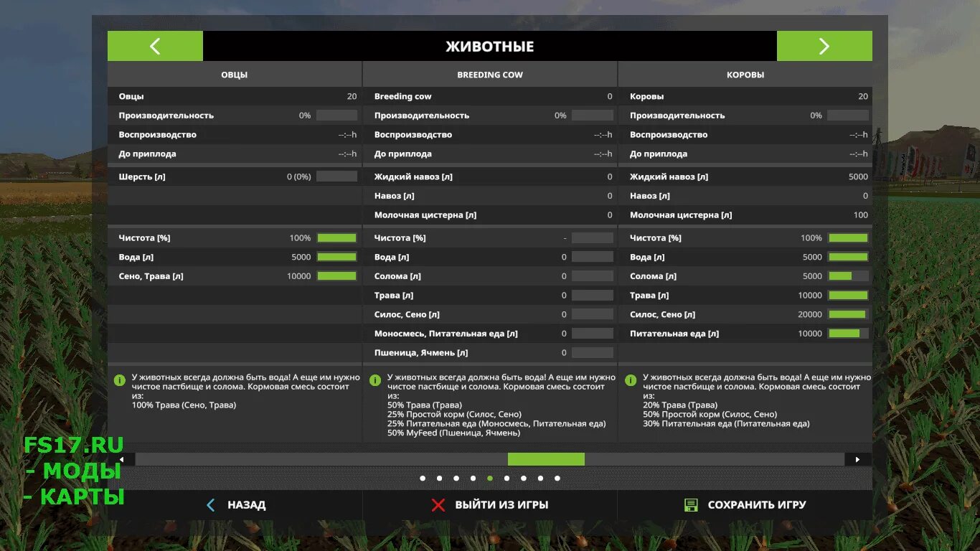Screen dimensions: 980x551
Task: Click right arrow of horizontal scrollbar
Action: (858, 459)
